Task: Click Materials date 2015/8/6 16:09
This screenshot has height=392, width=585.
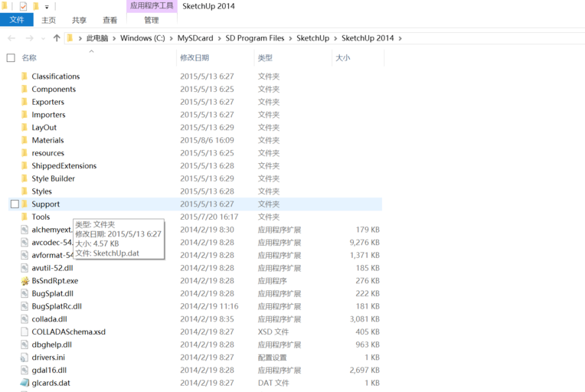Action: 207,140
